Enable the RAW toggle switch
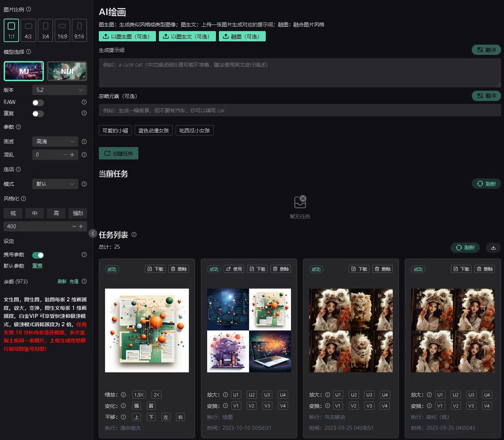504x440 pixels. click(38, 103)
